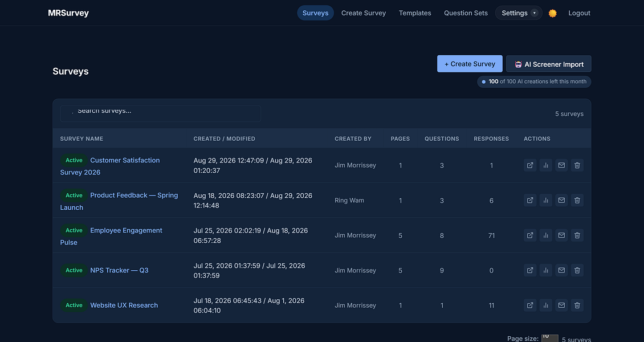Open Question Sets navigation item
The height and width of the screenshot is (342, 644).
tap(466, 13)
